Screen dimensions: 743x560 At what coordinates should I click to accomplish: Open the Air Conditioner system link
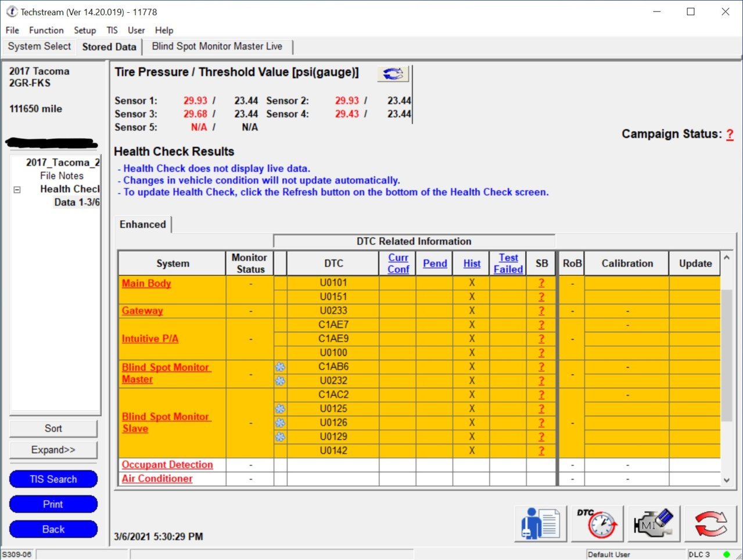pos(157,479)
